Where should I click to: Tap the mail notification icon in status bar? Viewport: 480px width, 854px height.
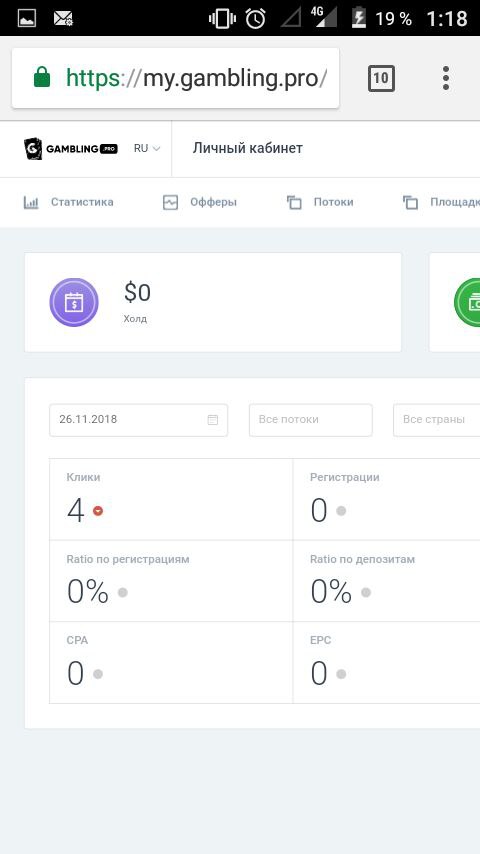63,19
